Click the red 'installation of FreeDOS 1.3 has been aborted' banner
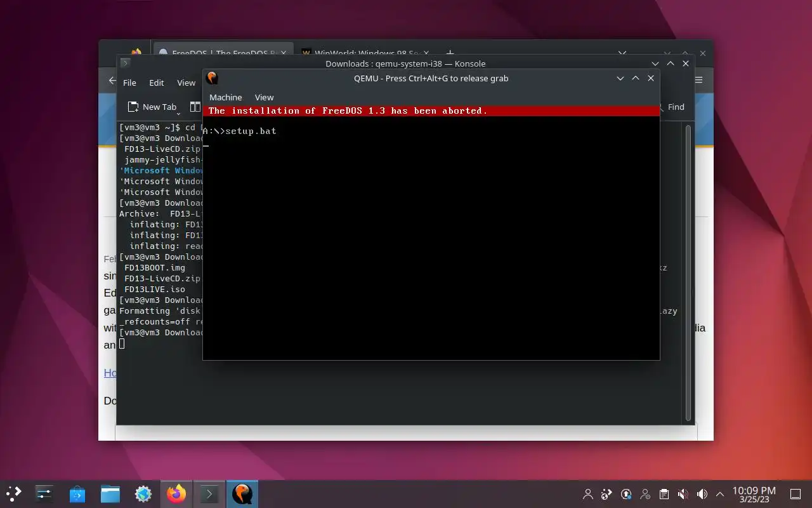This screenshot has height=508, width=812. click(431, 110)
